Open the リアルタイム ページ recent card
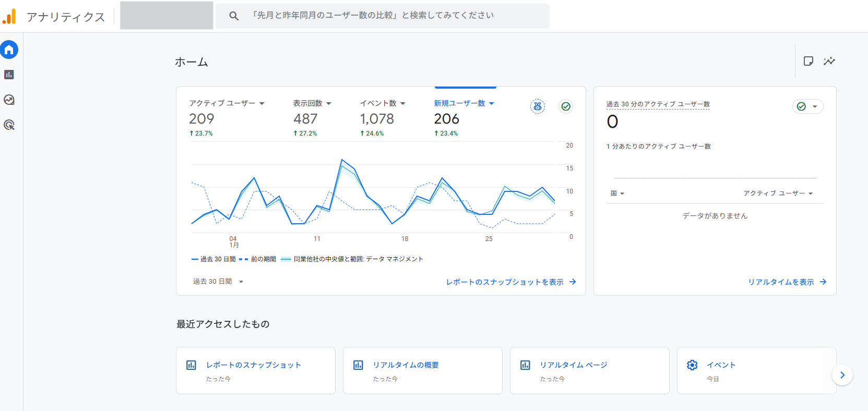Screen dimensions: 868x411 click(x=590, y=371)
